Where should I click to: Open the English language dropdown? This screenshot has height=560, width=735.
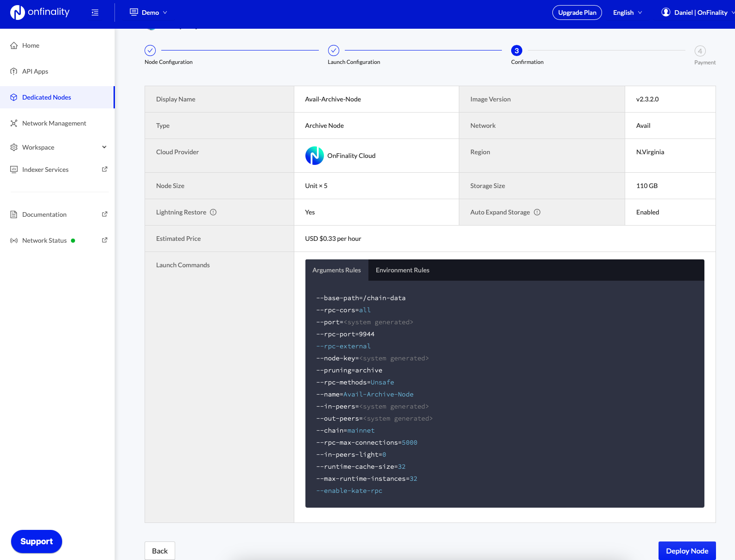tap(627, 13)
